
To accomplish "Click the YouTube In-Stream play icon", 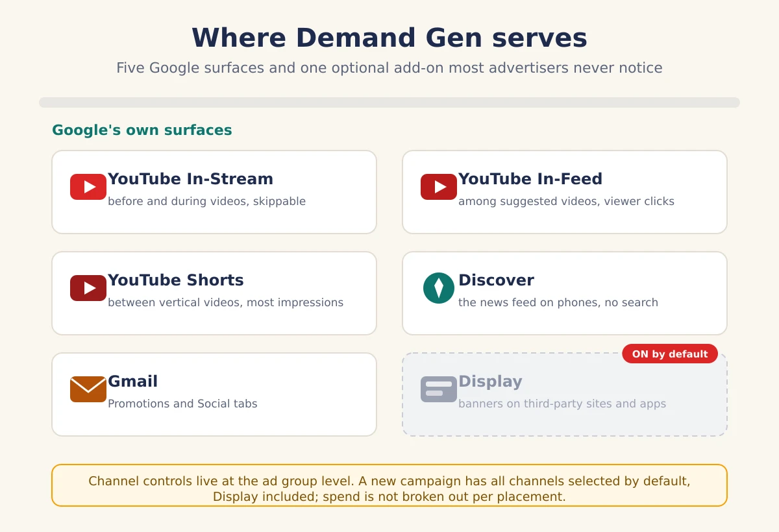I will coord(88,187).
